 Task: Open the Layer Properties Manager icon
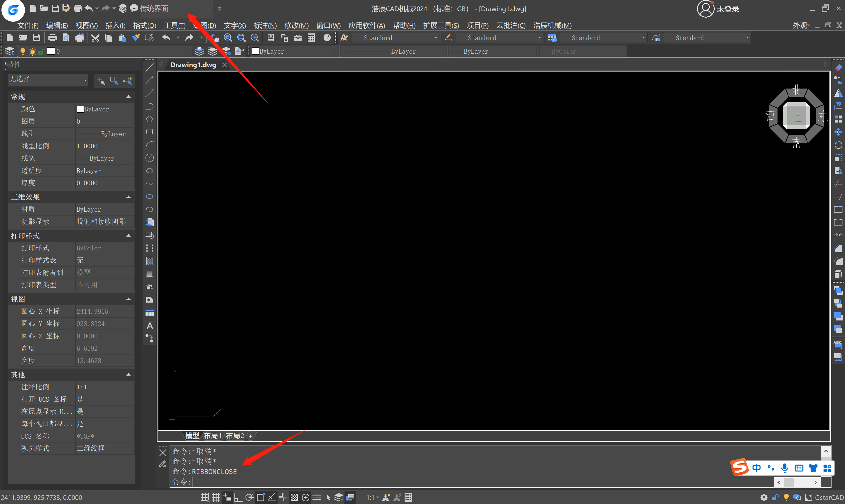pos(10,51)
